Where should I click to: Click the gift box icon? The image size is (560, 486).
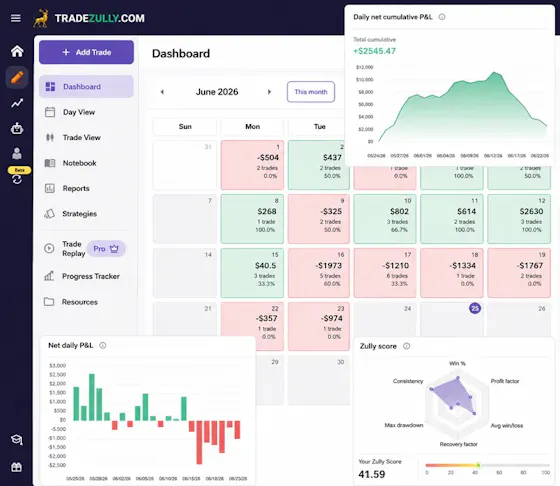(17, 467)
